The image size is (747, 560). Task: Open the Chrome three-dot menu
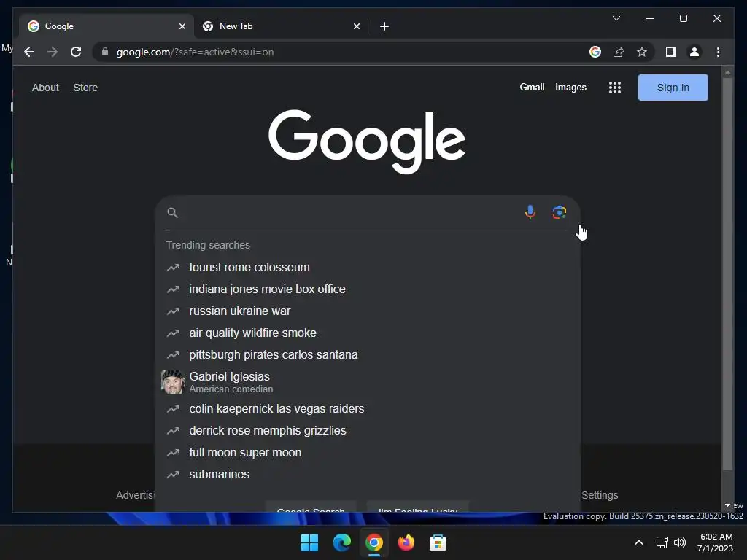[718, 52]
